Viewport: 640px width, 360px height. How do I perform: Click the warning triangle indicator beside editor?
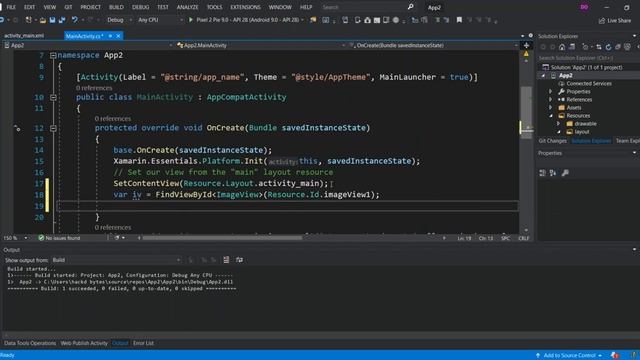point(526,53)
